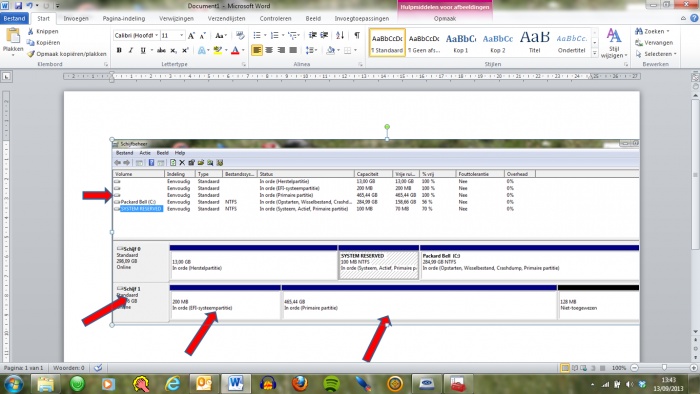Open the font size dropdown showing 11
The height and width of the screenshot is (394, 700).
click(x=181, y=35)
